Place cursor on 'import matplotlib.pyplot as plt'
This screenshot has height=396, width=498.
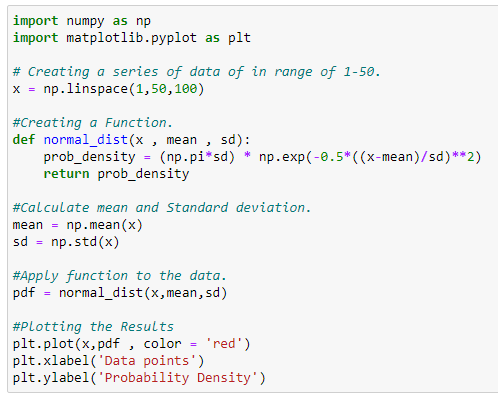coord(132,38)
